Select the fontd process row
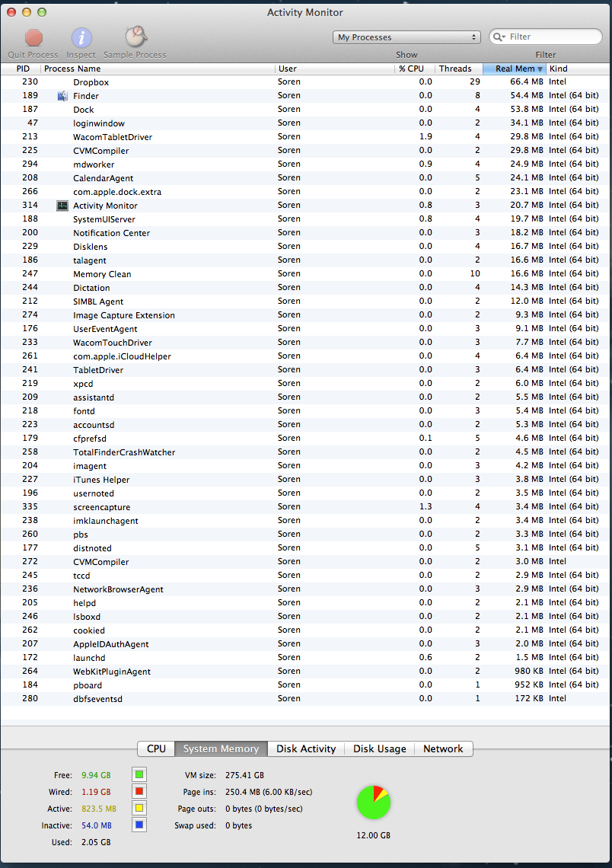Image resolution: width=612 pixels, height=868 pixels. pos(306,410)
